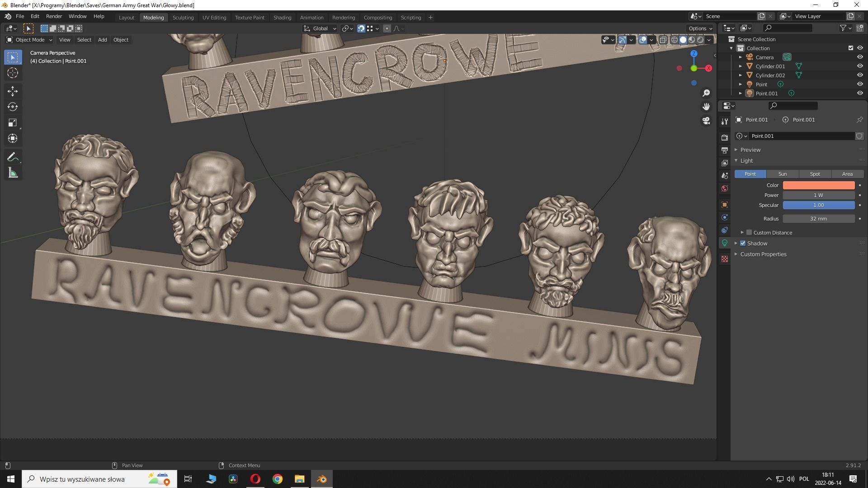Open Physics properties tab
The image size is (868, 488).
tap(725, 217)
